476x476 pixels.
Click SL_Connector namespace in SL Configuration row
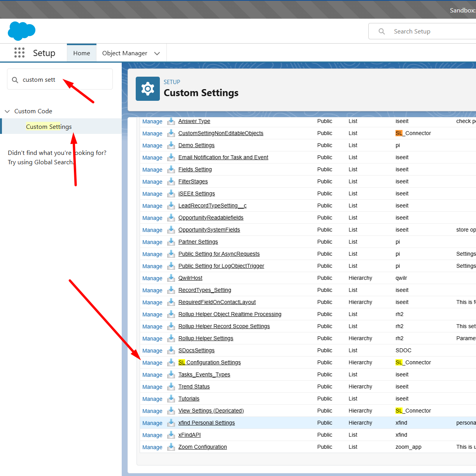click(413, 362)
